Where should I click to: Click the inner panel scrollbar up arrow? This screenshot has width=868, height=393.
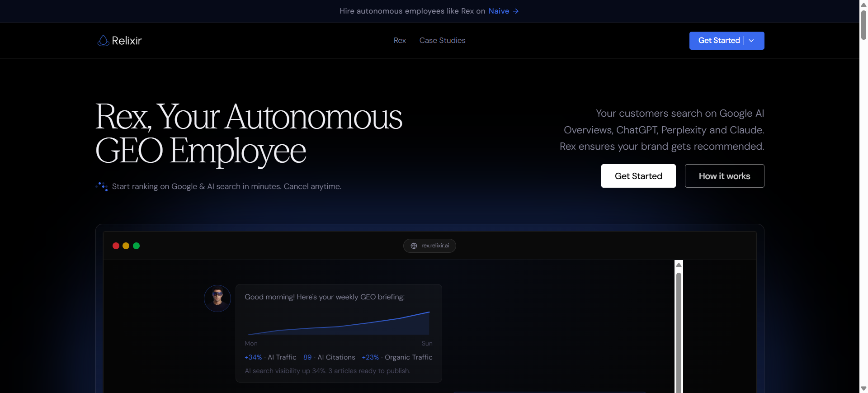(679, 265)
